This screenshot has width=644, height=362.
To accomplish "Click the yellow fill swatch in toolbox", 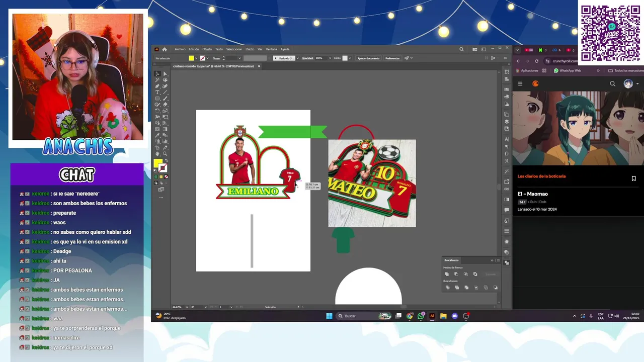I will 158,163.
